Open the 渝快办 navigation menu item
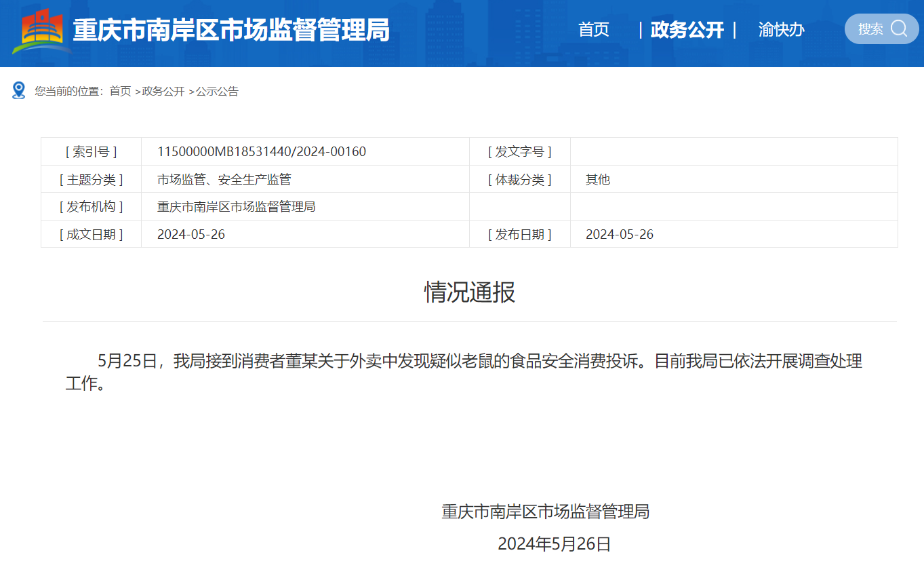The image size is (924, 574). [780, 30]
